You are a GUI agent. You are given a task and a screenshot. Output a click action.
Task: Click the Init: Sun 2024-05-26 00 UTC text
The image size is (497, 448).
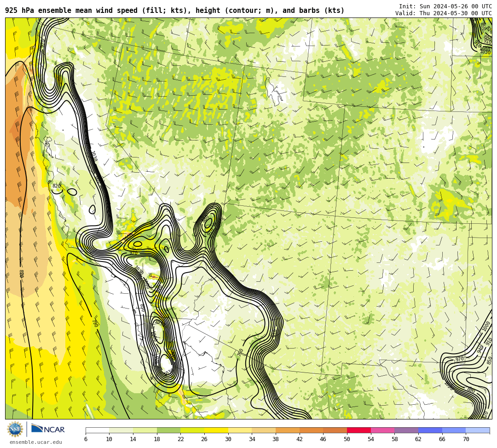(445, 6)
